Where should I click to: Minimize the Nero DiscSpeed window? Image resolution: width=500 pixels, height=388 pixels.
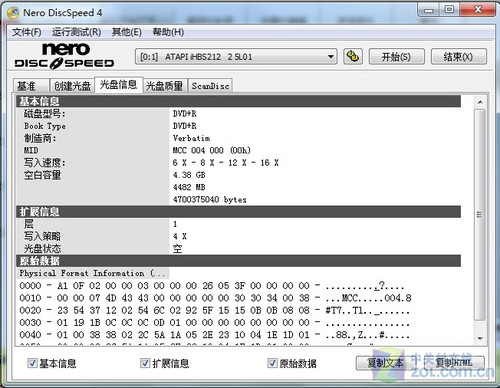pyautogui.click(x=429, y=10)
